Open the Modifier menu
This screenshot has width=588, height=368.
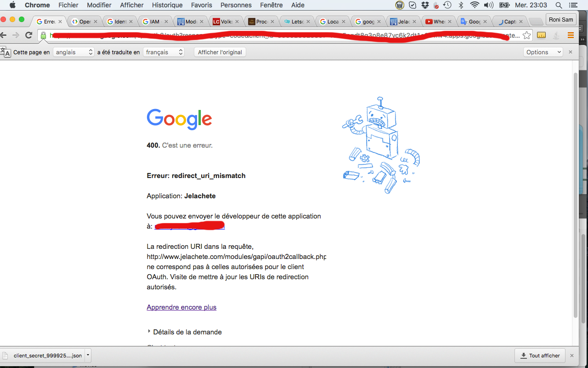pos(99,5)
